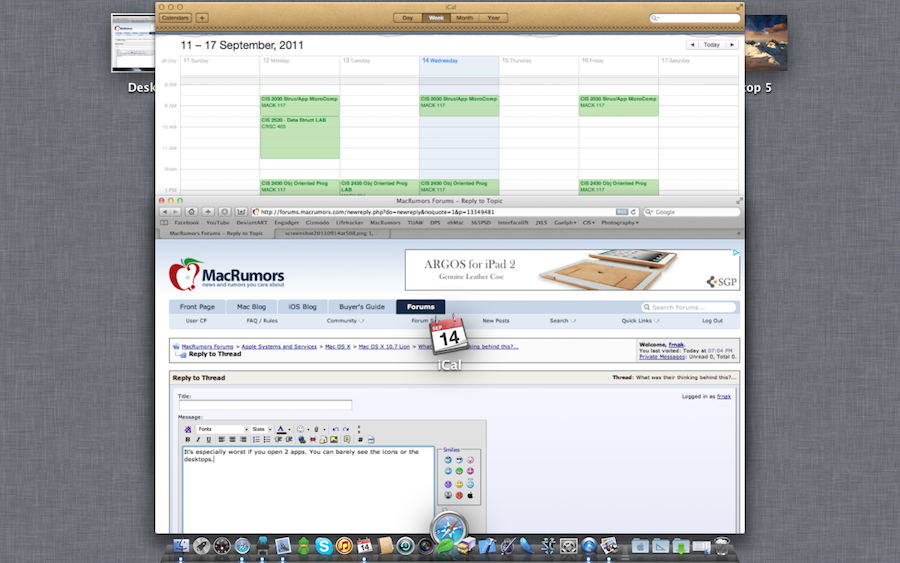Open the Facebook bookmark in Safari
The height and width of the screenshot is (563, 900).
pos(187,223)
